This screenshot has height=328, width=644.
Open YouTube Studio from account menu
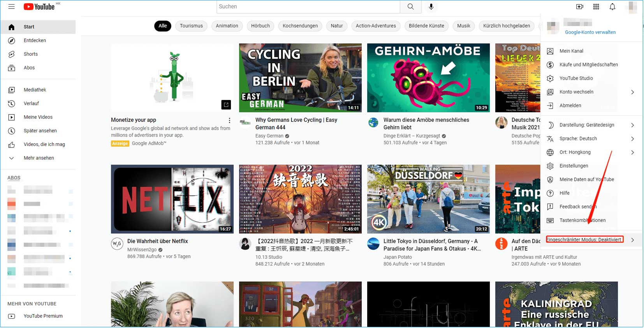pos(591,78)
